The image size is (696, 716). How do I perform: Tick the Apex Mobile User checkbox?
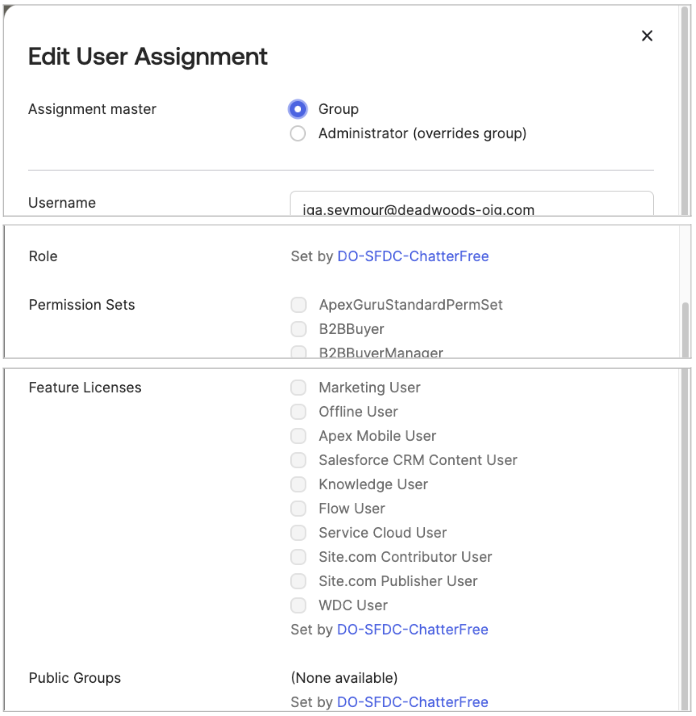(299, 436)
